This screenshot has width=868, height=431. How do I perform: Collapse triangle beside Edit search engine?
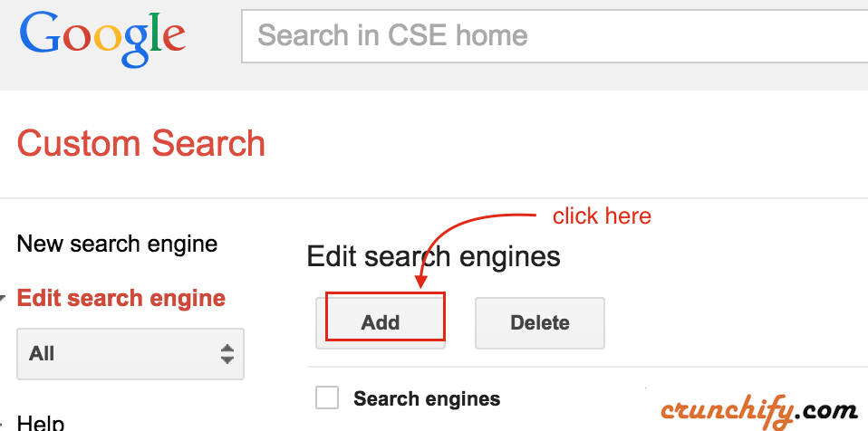[x=2, y=300]
